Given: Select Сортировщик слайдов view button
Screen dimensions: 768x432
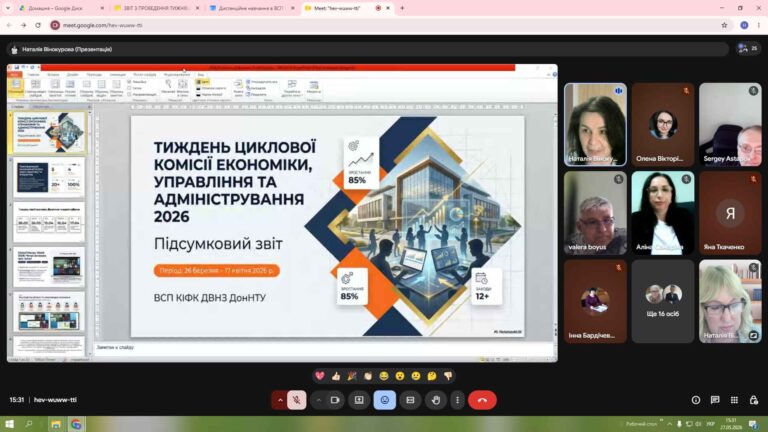Looking at the screenshot, I should pos(35,88).
